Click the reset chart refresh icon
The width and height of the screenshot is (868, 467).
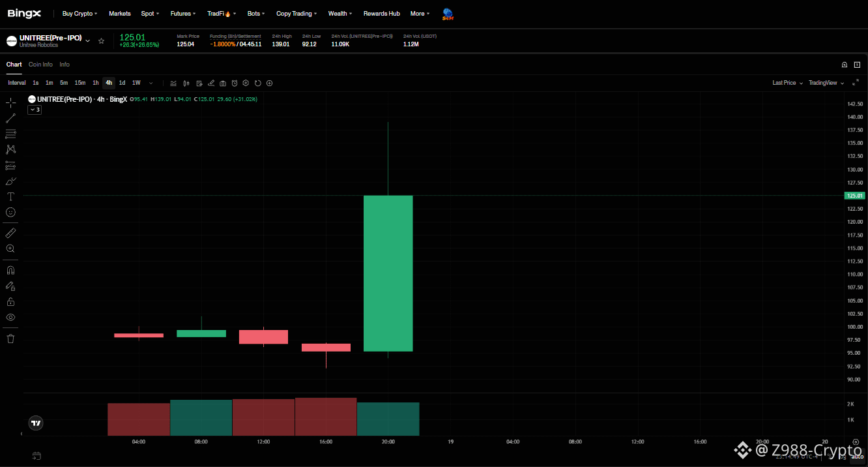[258, 83]
